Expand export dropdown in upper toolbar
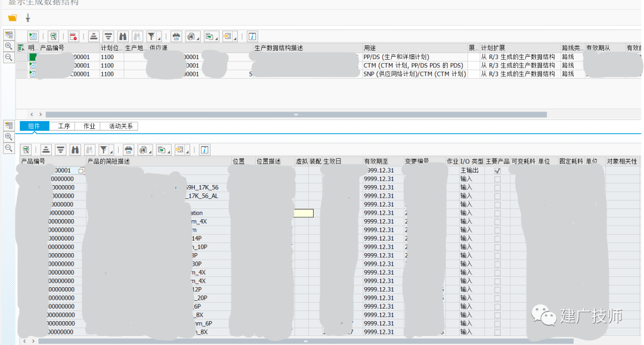 [x=216, y=38]
